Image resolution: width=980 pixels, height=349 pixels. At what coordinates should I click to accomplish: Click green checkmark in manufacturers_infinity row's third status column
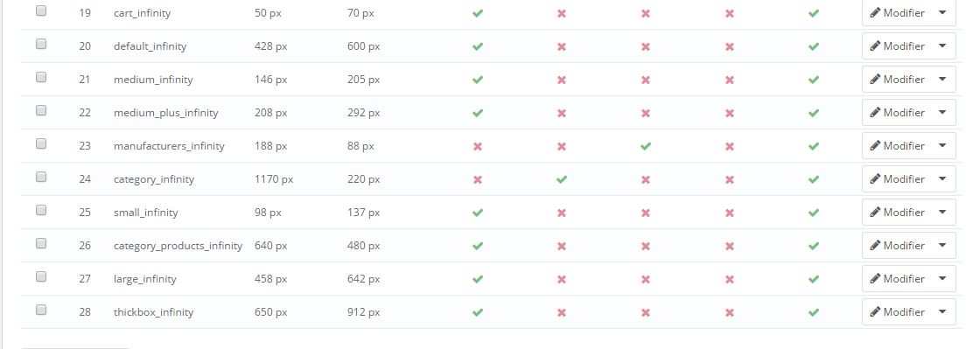[646, 146]
